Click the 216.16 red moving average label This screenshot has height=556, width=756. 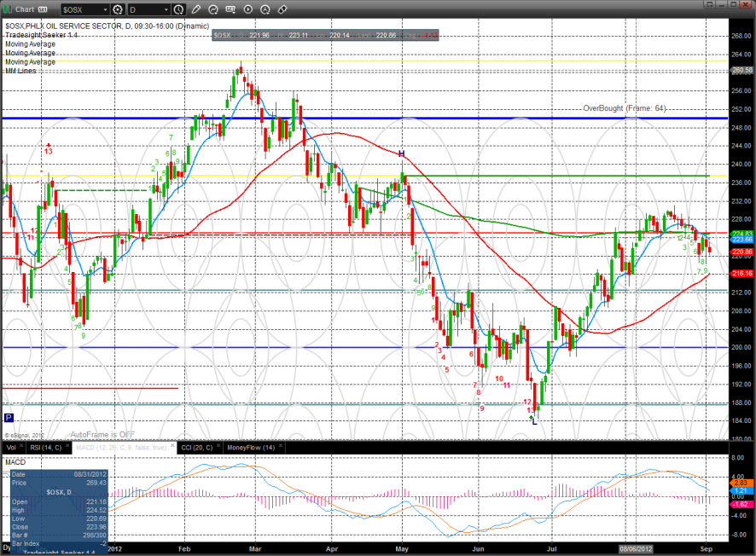(741, 273)
